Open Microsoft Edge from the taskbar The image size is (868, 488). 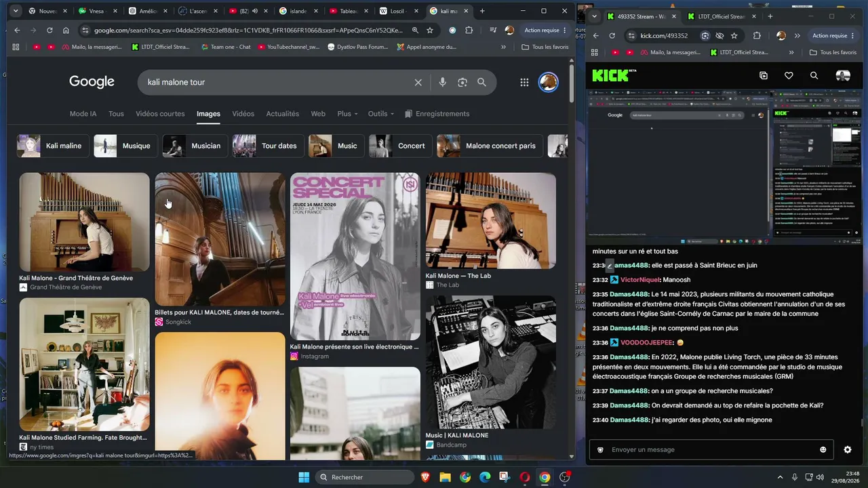pos(485,477)
